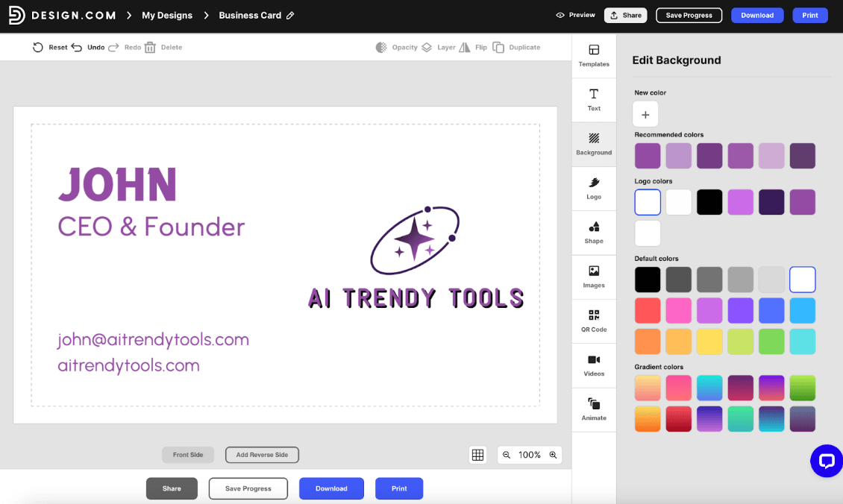The width and height of the screenshot is (843, 504).
Task: Open the Videos panel
Action: pyautogui.click(x=594, y=365)
